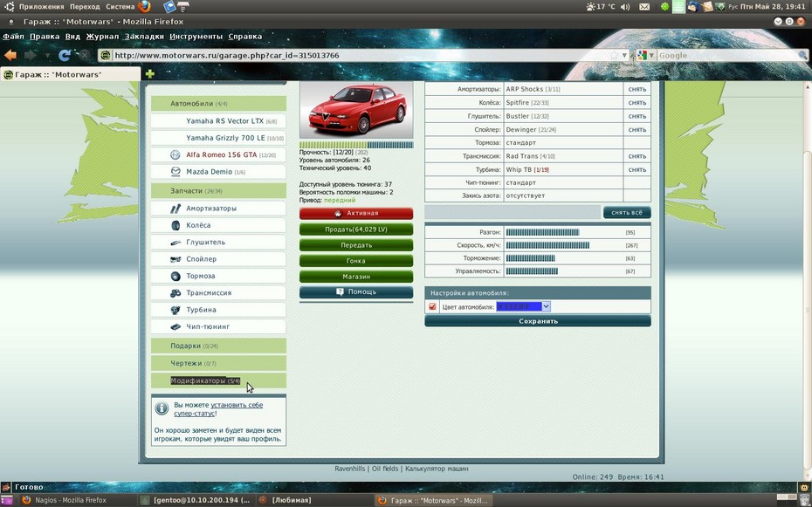Click the Передать button
This screenshot has height=507, width=812.
click(x=356, y=245)
